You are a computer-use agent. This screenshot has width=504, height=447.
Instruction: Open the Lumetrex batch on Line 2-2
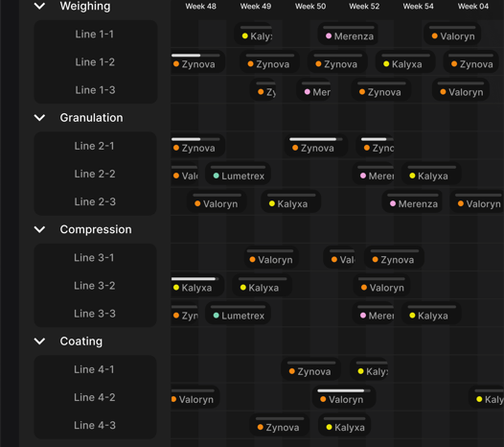238,173
